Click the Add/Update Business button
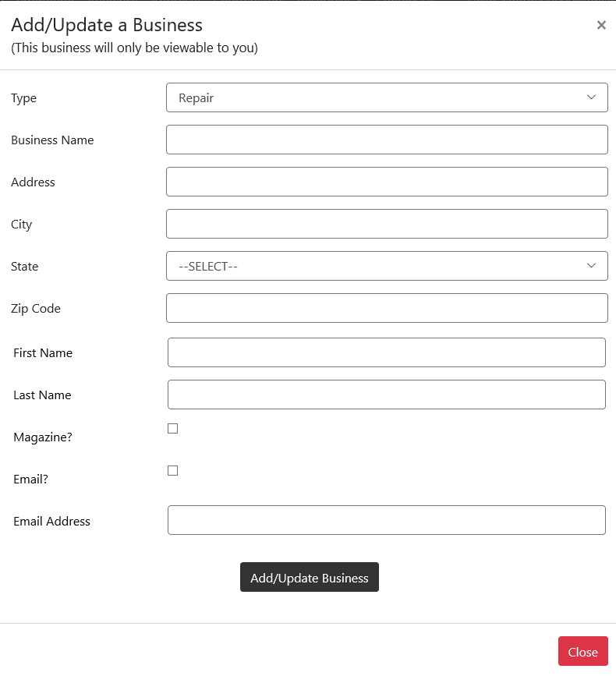Screen dimensions: 616x676 click(309, 577)
